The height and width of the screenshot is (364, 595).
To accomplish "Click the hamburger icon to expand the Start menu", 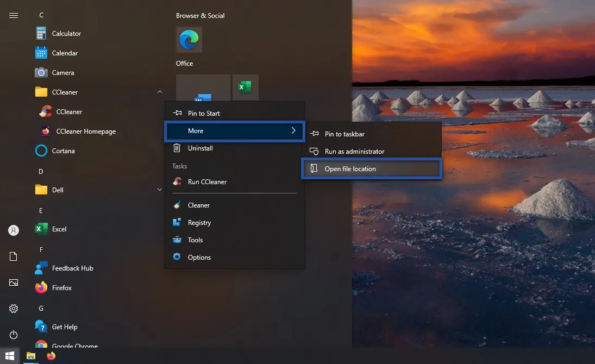I will click(13, 15).
